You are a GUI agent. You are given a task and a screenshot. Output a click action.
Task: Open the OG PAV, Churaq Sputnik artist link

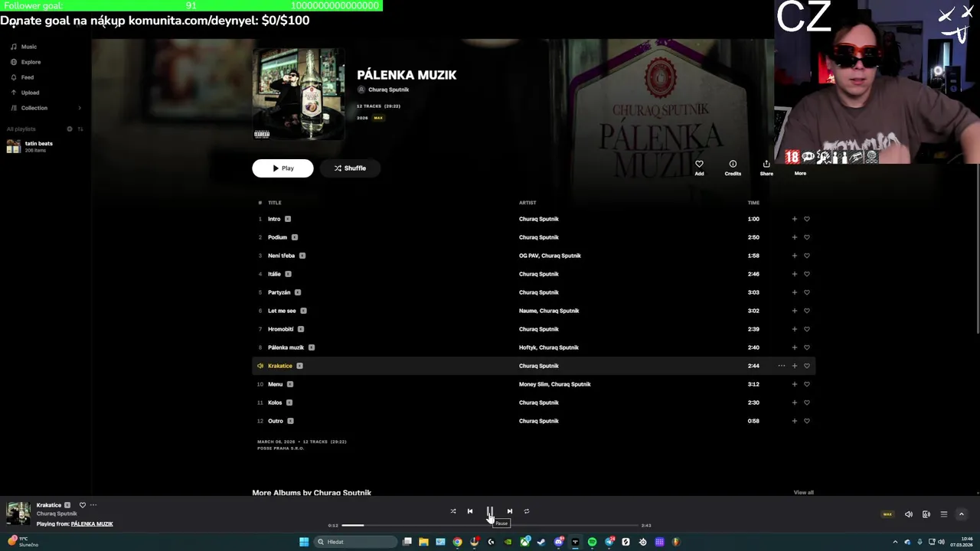coord(550,256)
